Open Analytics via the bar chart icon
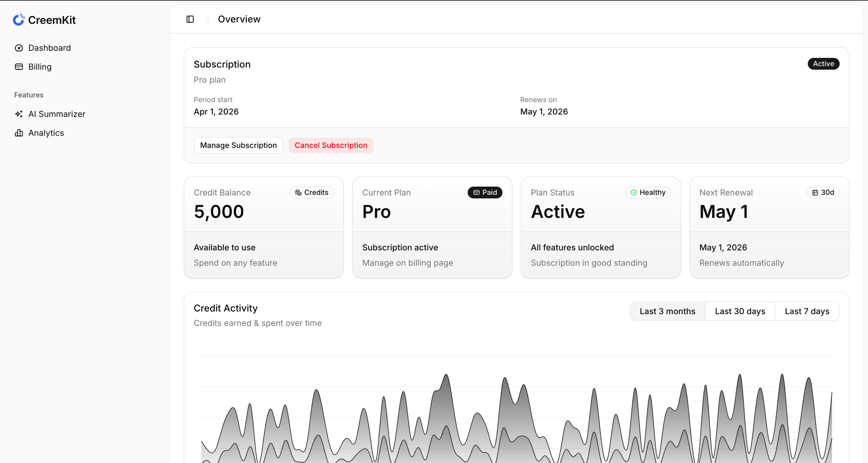 click(x=19, y=133)
